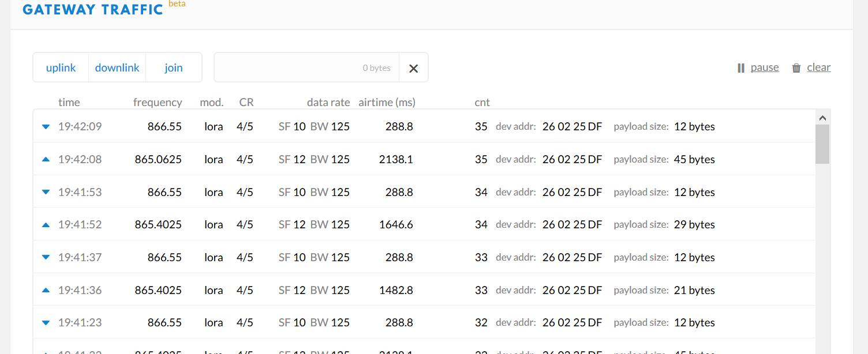This screenshot has width=868, height=354.
Task: Toggle the join traffic filter
Action: 173,67
